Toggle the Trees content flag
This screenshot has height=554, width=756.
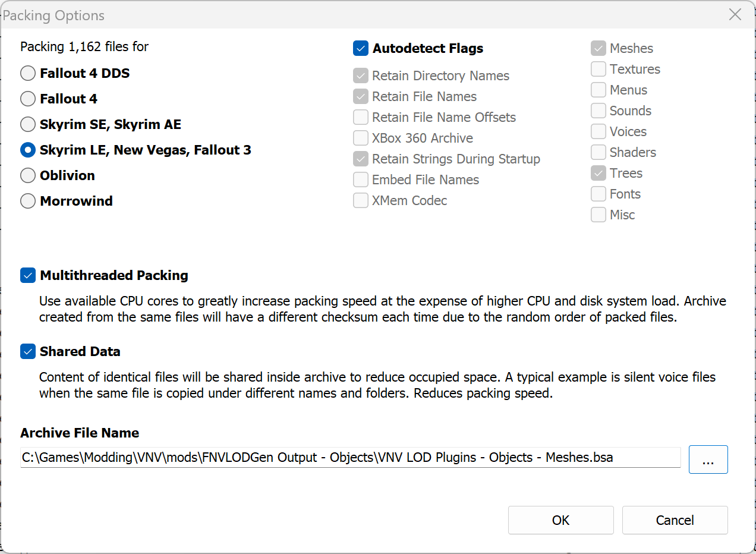click(598, 173)
